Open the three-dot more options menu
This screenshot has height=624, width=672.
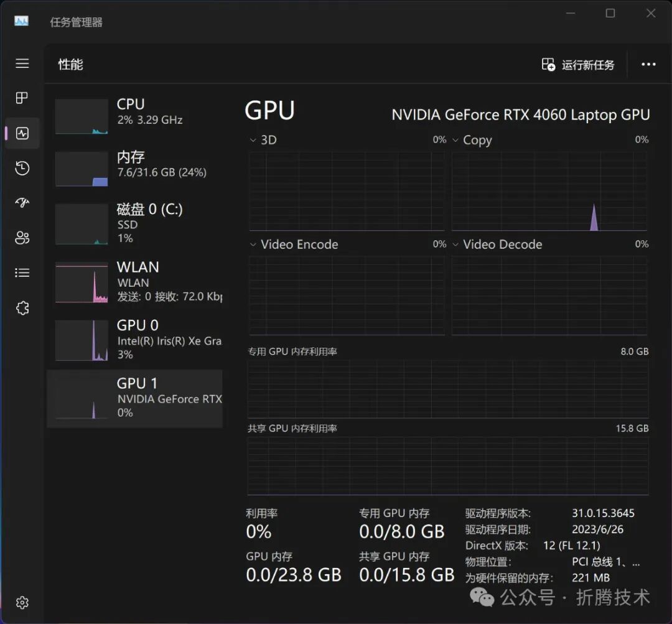pyautogui.click(x=648, y=64)
